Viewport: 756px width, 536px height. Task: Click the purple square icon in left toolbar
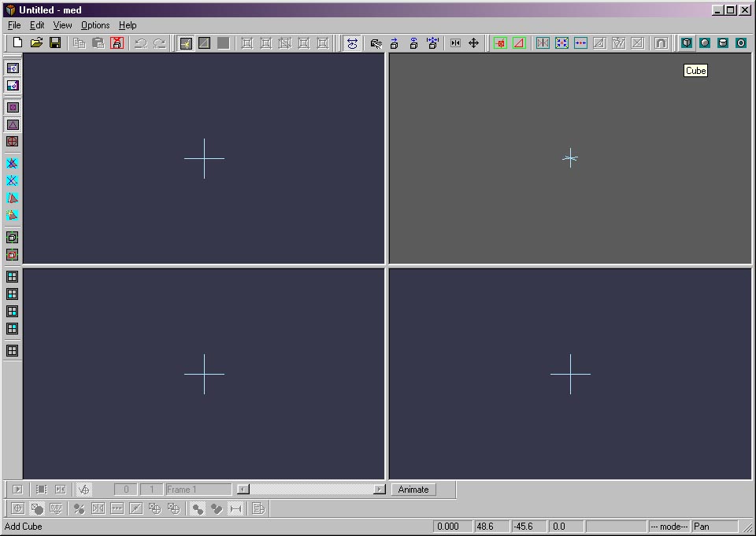click(13, 107)
